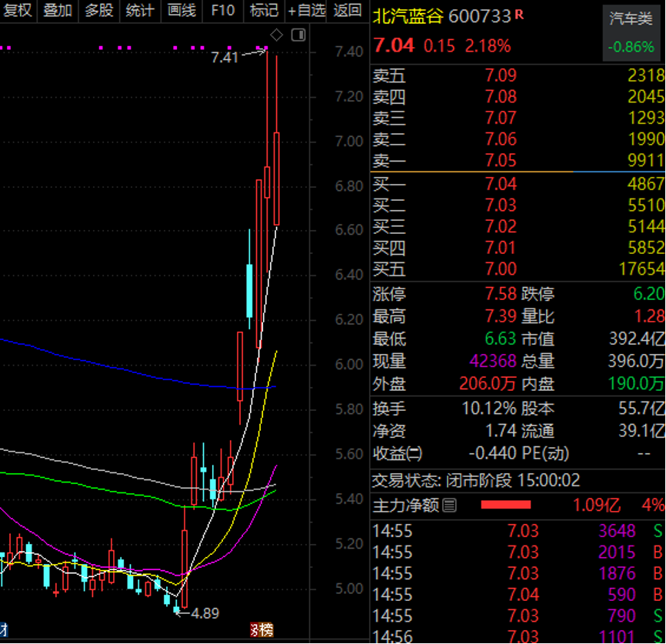The height and width of the screenshot is (644, 666).
Task: Click the 14:55 trade row with 790
Action: pos(518,616)
